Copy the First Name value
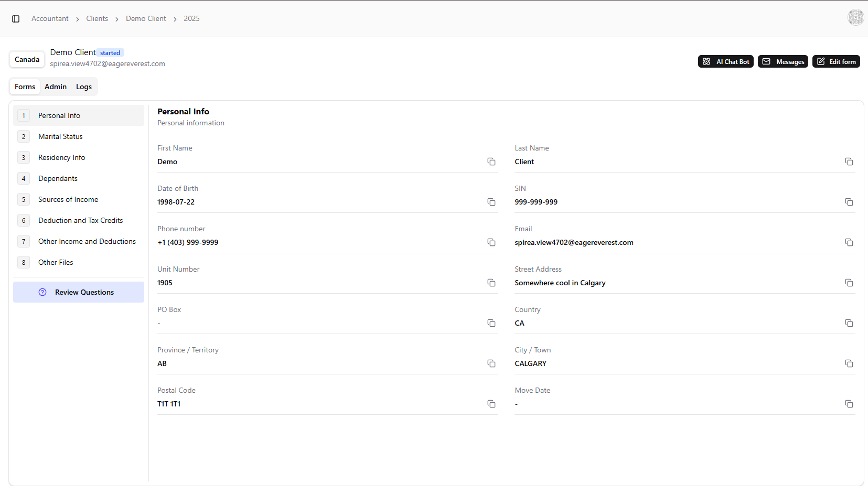 491,162
